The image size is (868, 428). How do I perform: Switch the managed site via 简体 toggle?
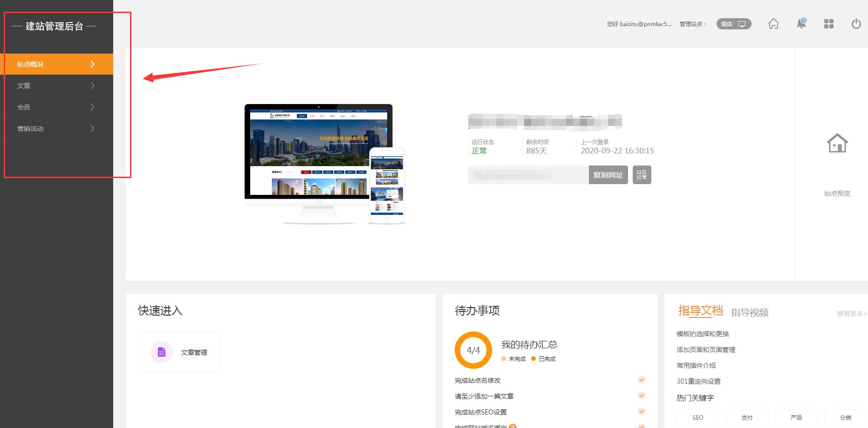pos(734,24)
